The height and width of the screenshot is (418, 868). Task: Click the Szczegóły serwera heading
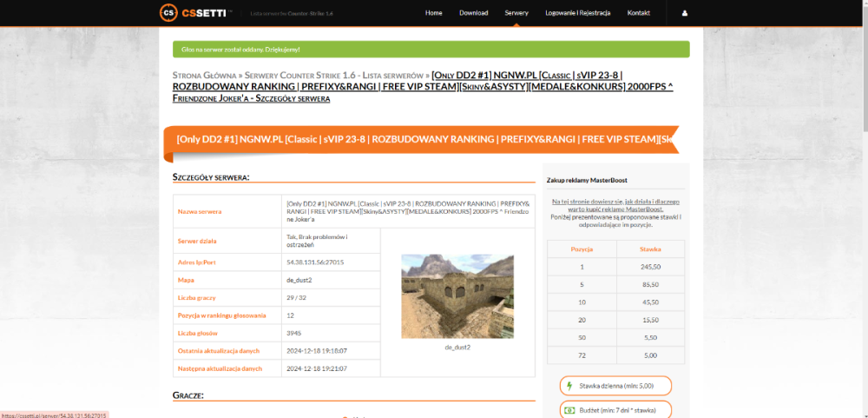(x=211, y=177)
